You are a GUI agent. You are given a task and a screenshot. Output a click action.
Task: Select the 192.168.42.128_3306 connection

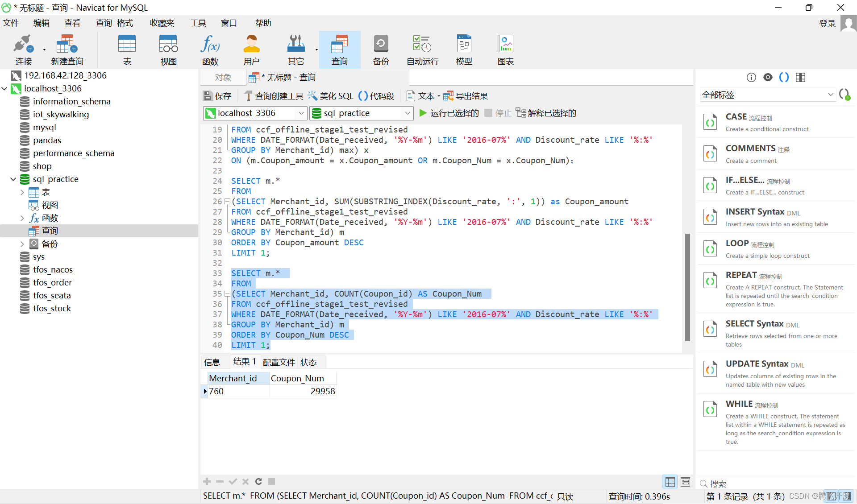(65, 76)
